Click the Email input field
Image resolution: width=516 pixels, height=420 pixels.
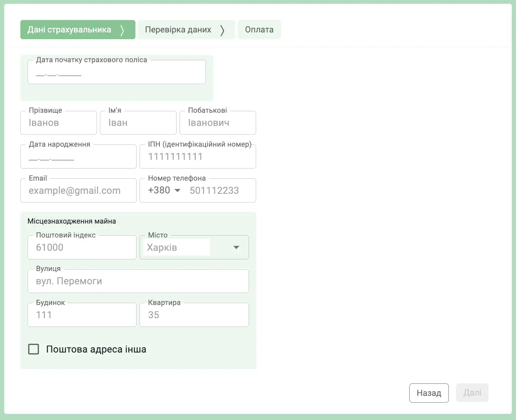point(78,191)
